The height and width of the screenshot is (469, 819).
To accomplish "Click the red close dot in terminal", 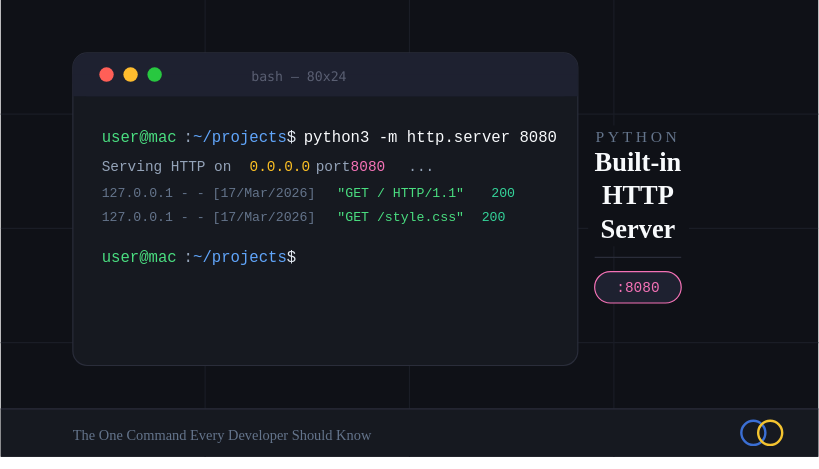I will [107, 75].
